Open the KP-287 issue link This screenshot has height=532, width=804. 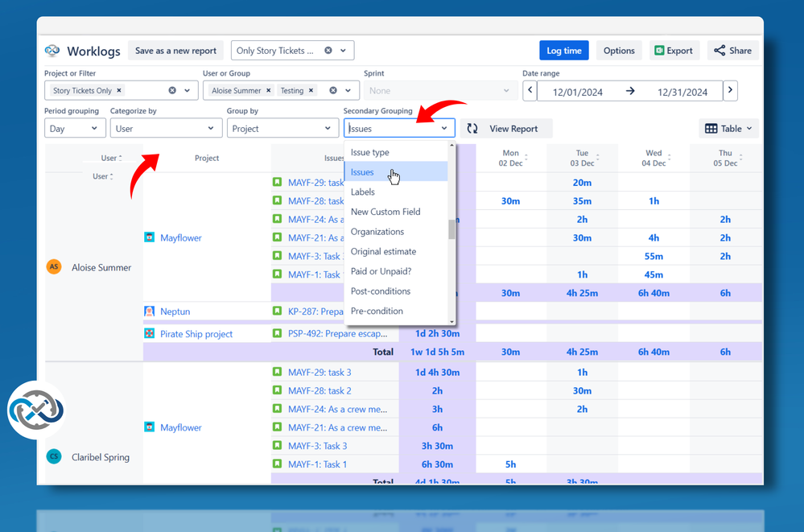click(x=315, y=311)
